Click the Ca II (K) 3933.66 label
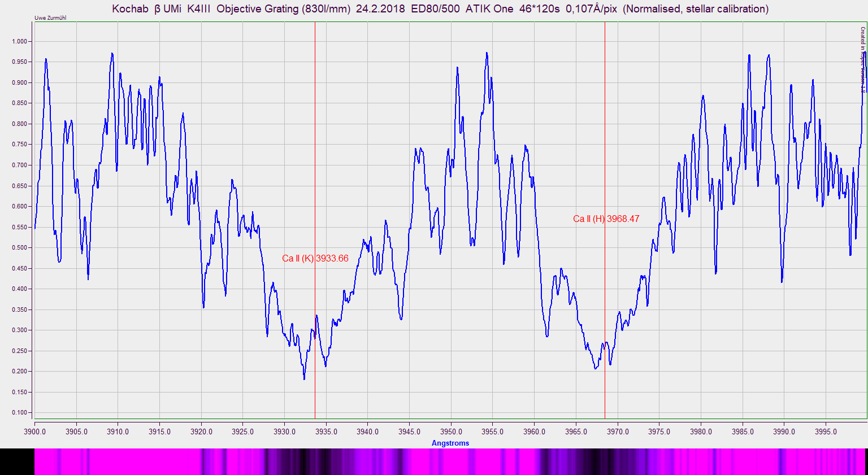 tap(315, 259)
